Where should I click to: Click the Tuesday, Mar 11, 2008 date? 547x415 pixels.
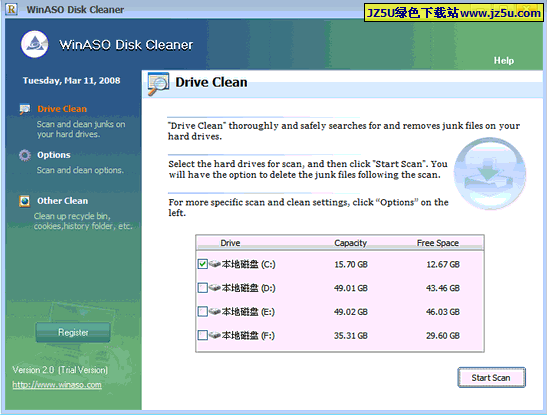click(72, 81)
